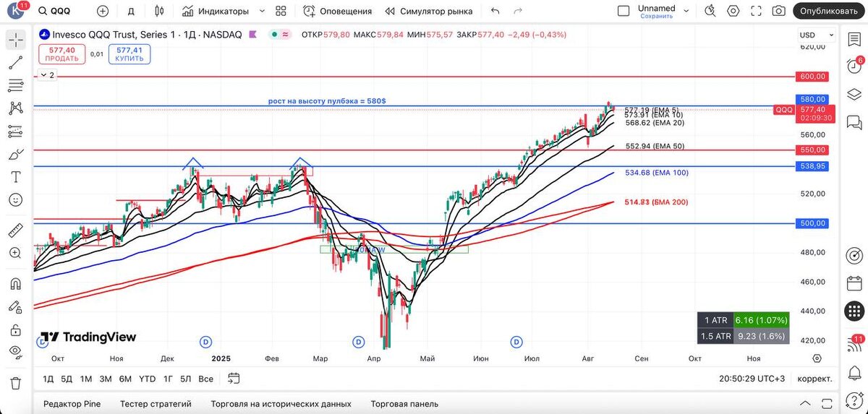Toggle stay in drawing mode

click(x=16, y=306)
